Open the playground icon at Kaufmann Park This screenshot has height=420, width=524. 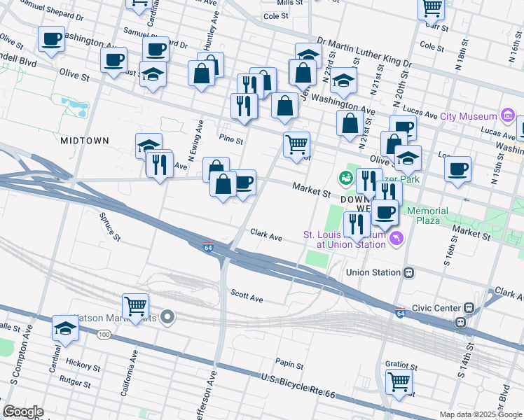pyautogui.click(x=346, y=178)
